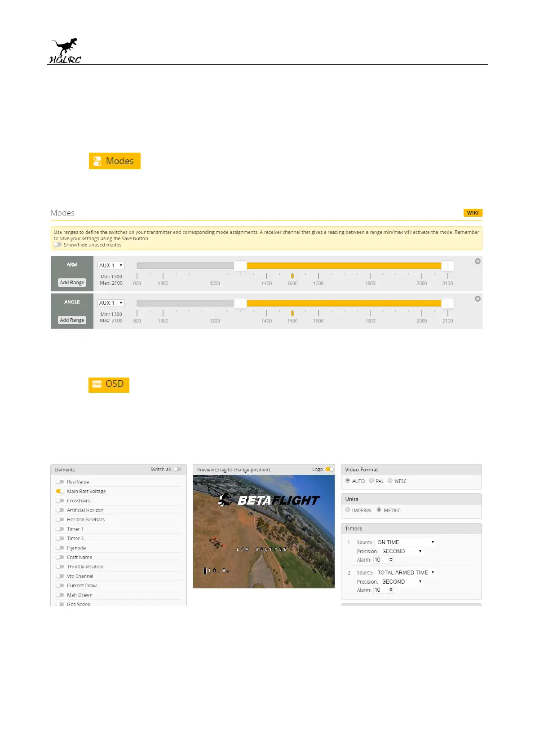The width and height of the screenshot is (535, 756).
Task: Select the AUTO video format
Action: coord(348,480)
